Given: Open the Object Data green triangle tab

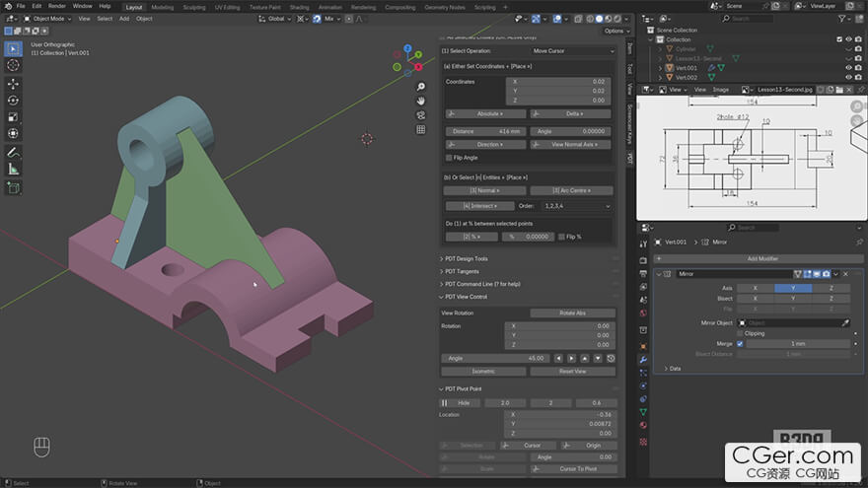Looking at the screenshot, I should coord(643,412).
